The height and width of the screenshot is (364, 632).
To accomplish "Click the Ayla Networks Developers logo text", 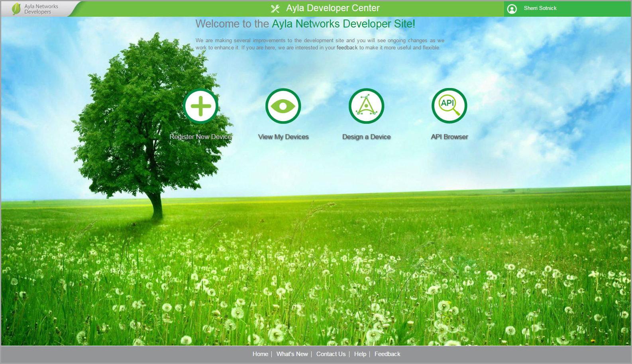I will tap(41, 9).
